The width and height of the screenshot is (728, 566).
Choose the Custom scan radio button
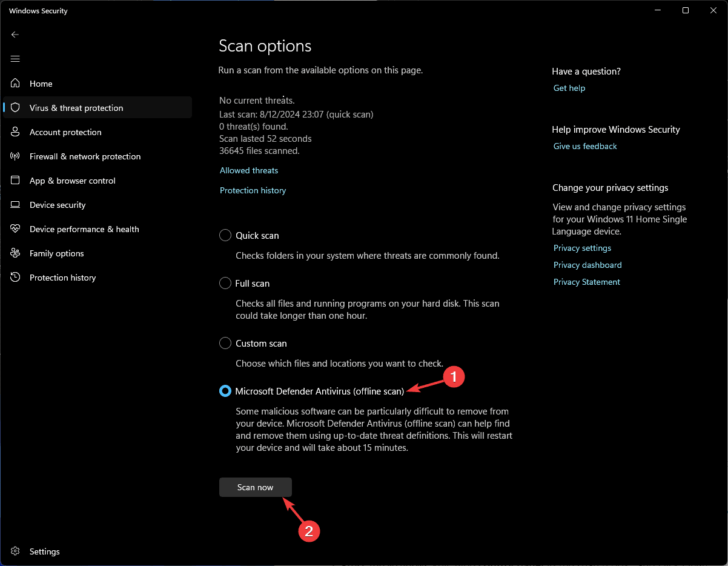tap(225, 343)
